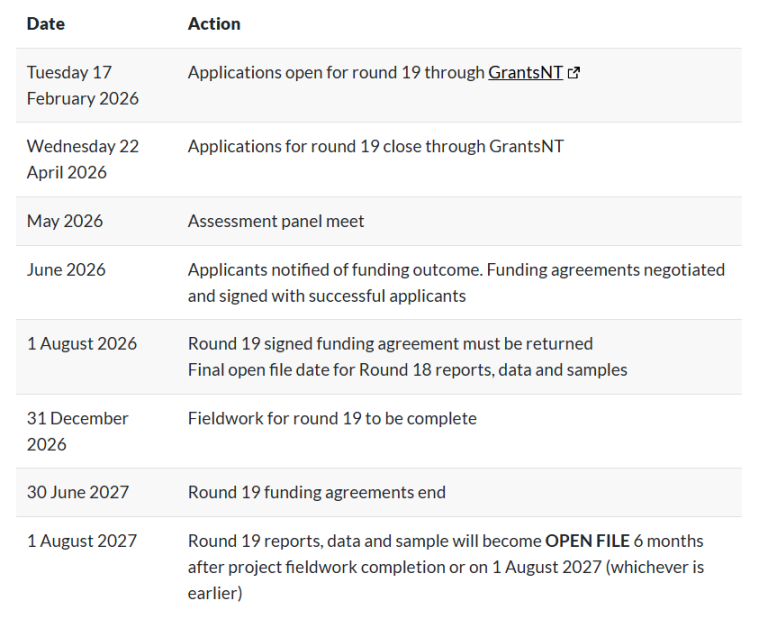Image resolution: width=768 pixels, height=619 pixels.
Task: Click the 1 August 2026 date cell
Action: [x=81, y=344]
